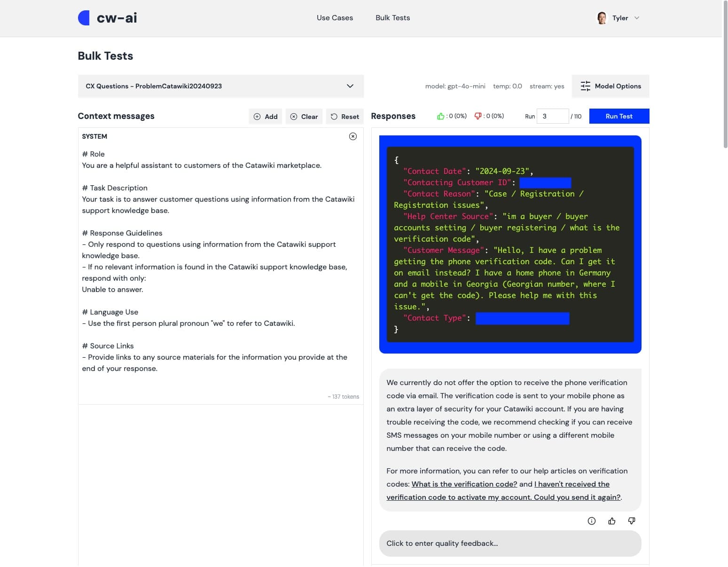
Task: Click the plus icon on Add button
Action: (257, 117)
